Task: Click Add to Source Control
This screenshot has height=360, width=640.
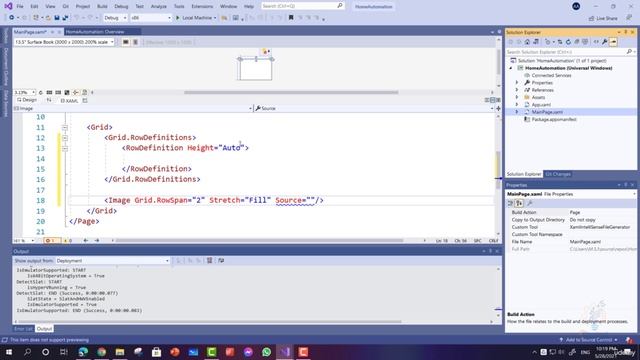Action: (589, 340)
